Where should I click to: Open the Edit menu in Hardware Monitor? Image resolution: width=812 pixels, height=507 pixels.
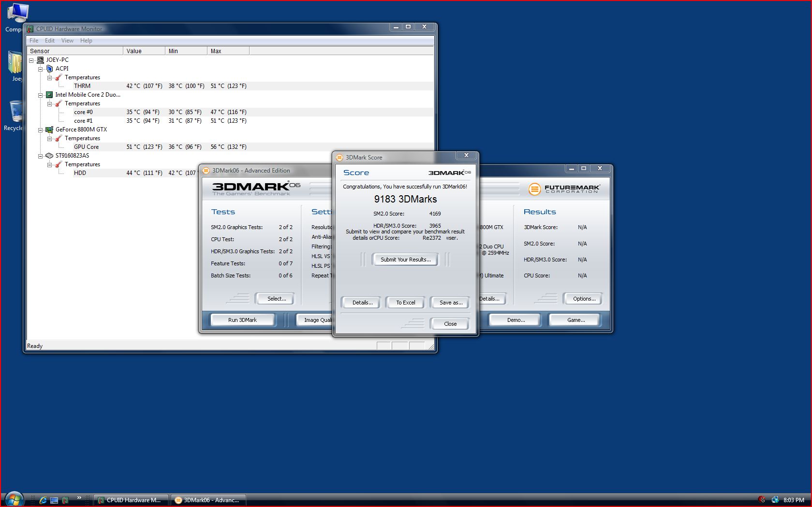point(50,41)
